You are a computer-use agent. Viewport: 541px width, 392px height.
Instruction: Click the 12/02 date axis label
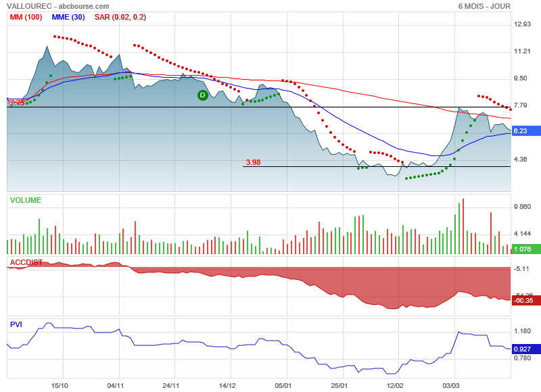tap(395, 385)
